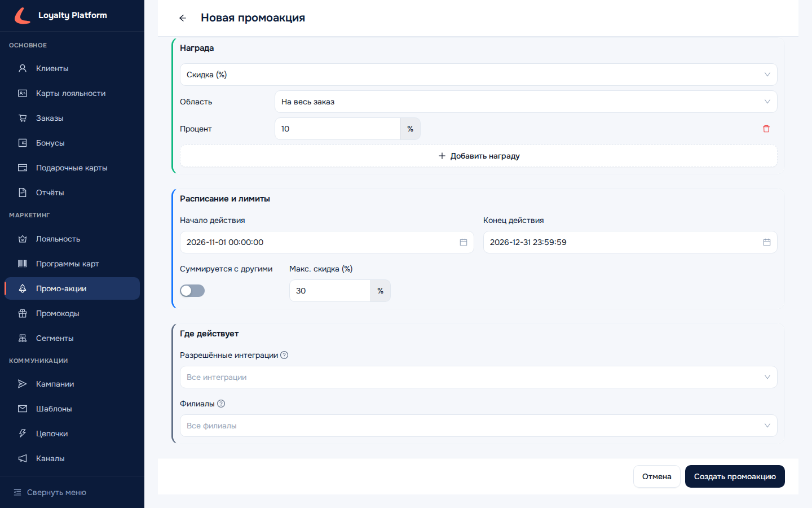The height and width of the screenshot is (508, 812).
Task: Click the Отмена button
Action: point(657,476)
